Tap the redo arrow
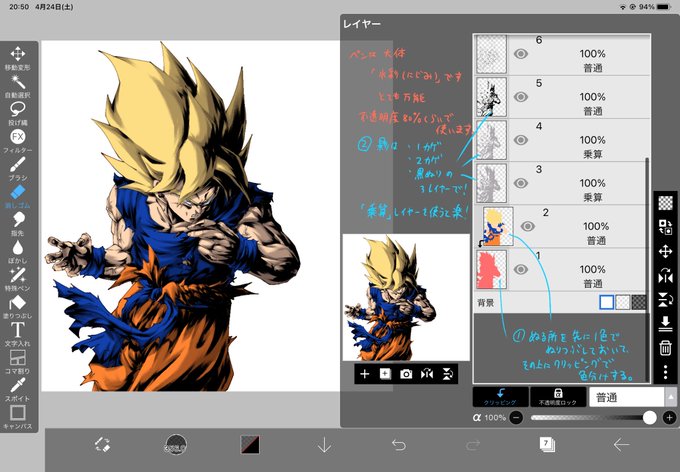This screenshot has height=472, width=680. point(473,445)
